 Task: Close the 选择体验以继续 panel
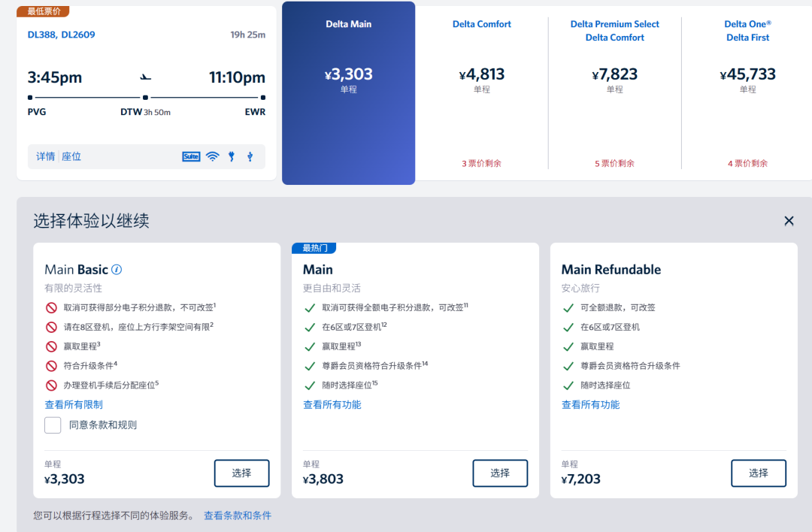[789, 221]
